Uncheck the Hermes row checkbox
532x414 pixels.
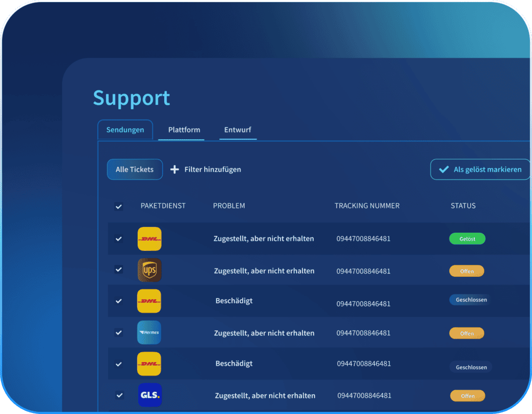click(x=118, y=332)
